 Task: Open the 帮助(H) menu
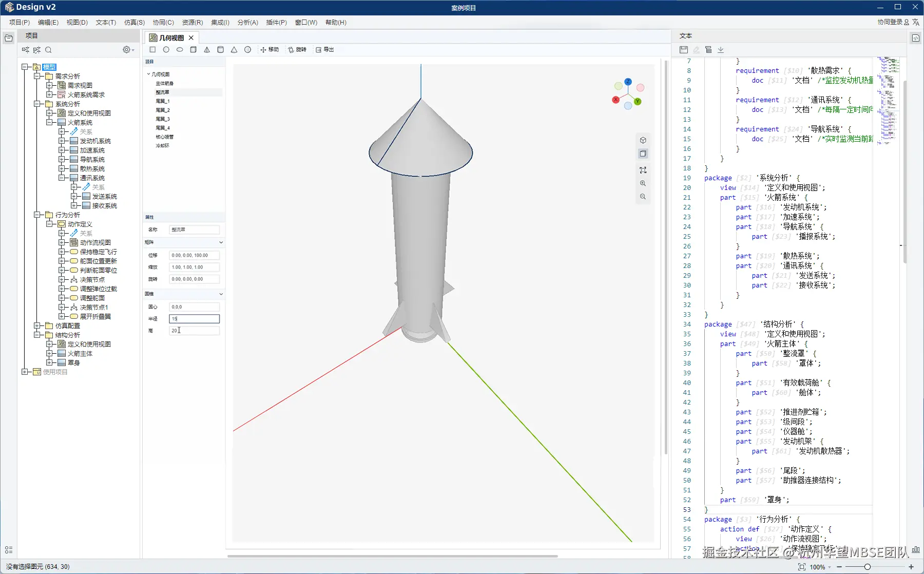click(x=336, y=23)
